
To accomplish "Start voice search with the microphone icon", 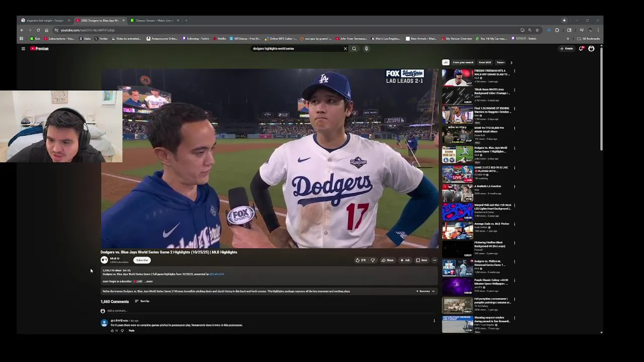I will (366, 49).
